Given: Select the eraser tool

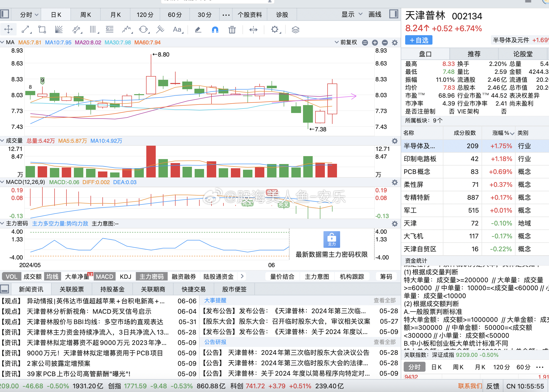Looking at the screenshot, I should pos(198,30).
